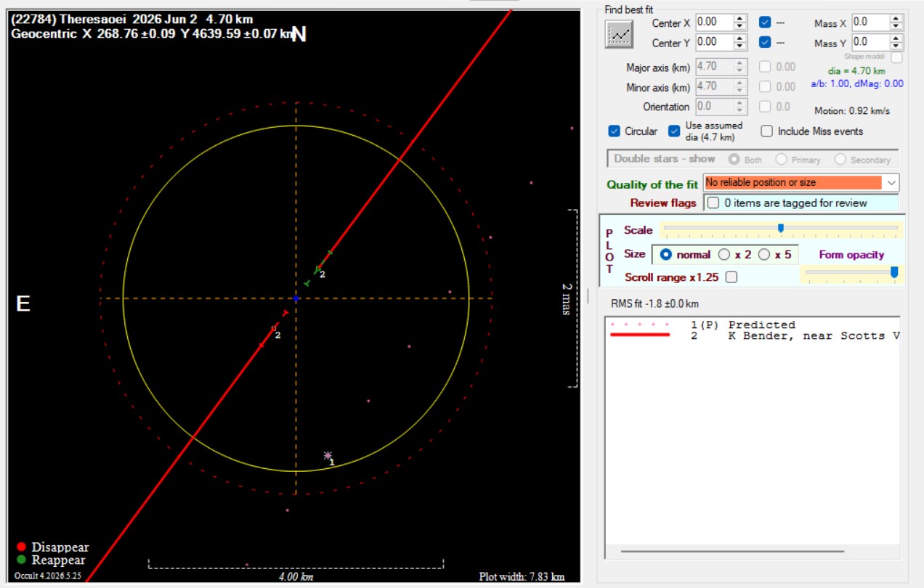The width and height of the screenshot is (924, 588).
Task: Uncheck Use assumed dia (4.7 km)
Action: coord(674,131)
